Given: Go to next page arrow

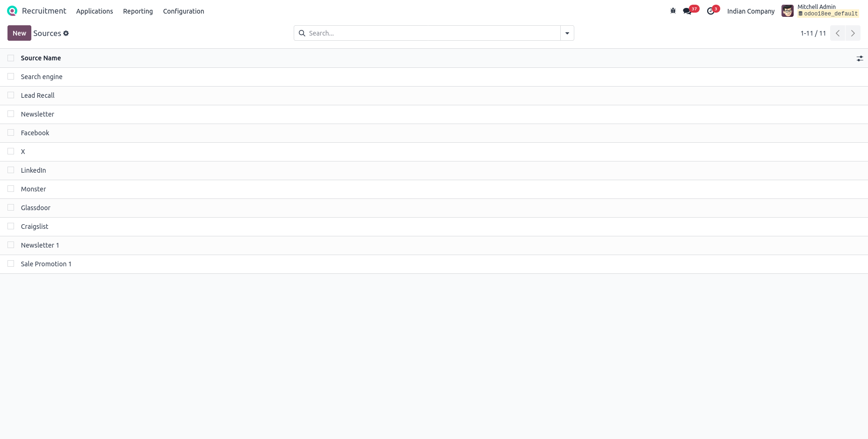Looking at the screenshot, I should tap(853, 33).
